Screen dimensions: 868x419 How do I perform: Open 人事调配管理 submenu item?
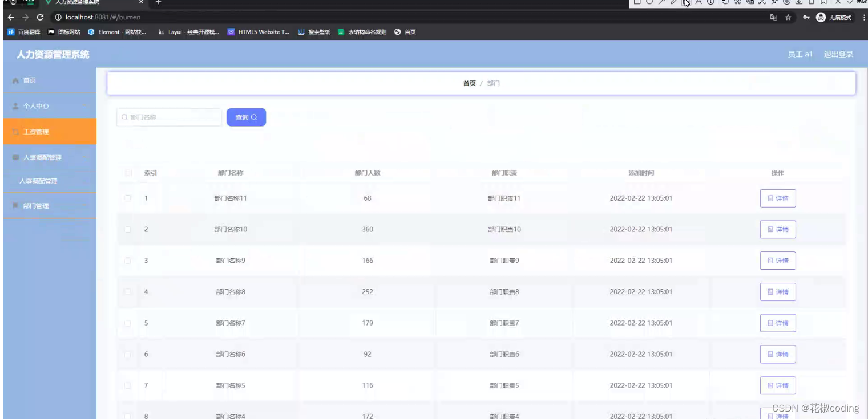[x=49, y=181]
